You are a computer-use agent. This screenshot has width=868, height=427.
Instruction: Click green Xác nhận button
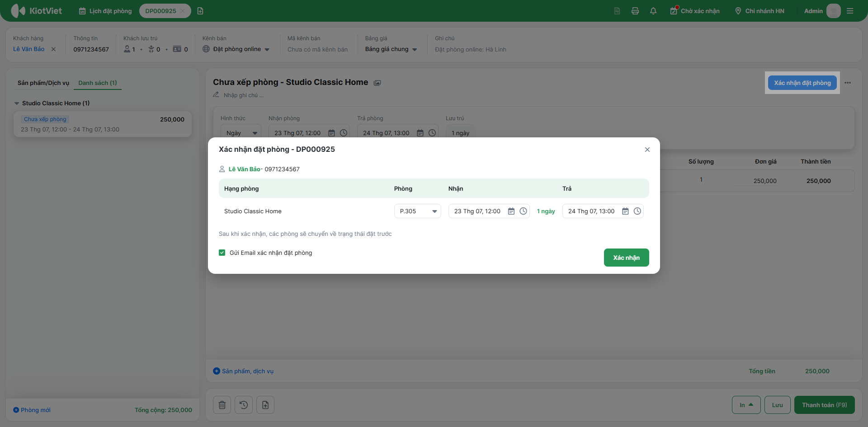[x=627, y=258]
